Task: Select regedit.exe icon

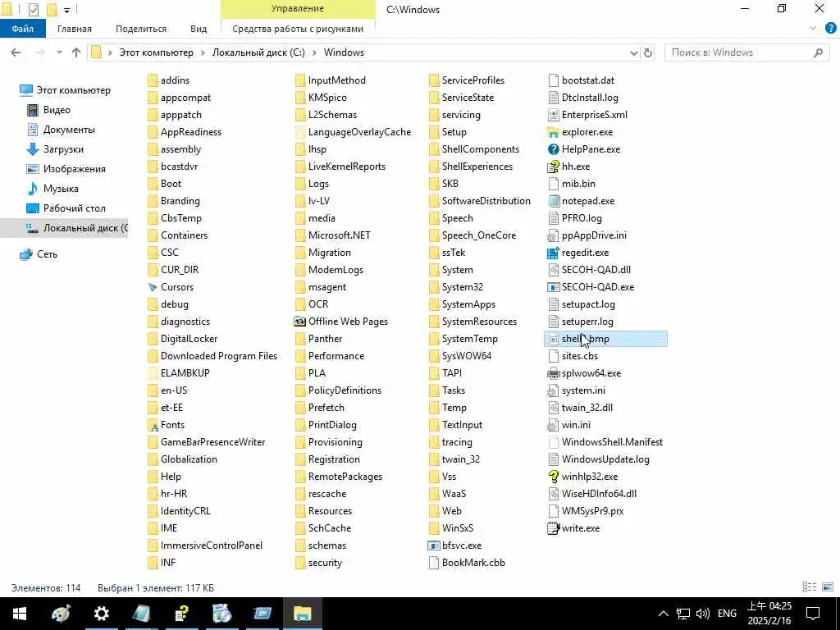Action: point(554,253)
